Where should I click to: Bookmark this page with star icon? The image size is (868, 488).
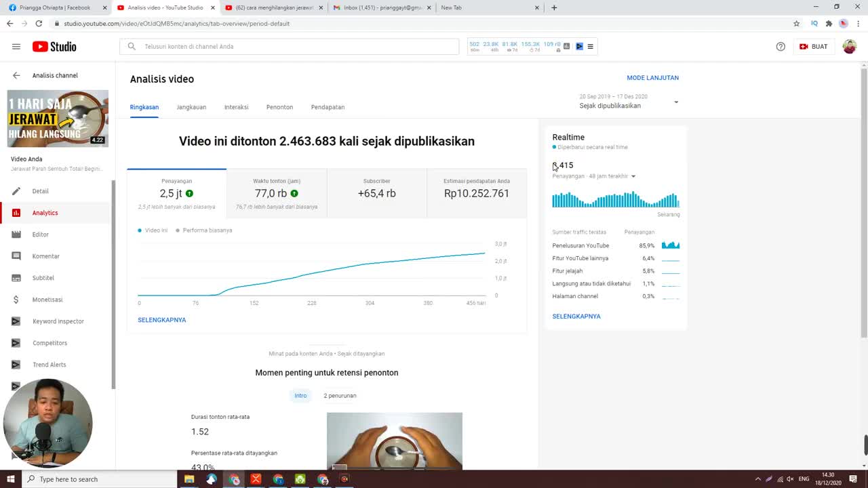tap(797, 23)
